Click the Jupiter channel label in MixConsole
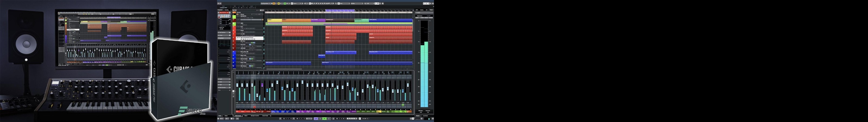Screen dimensions: 868x122 coord(329,112)
